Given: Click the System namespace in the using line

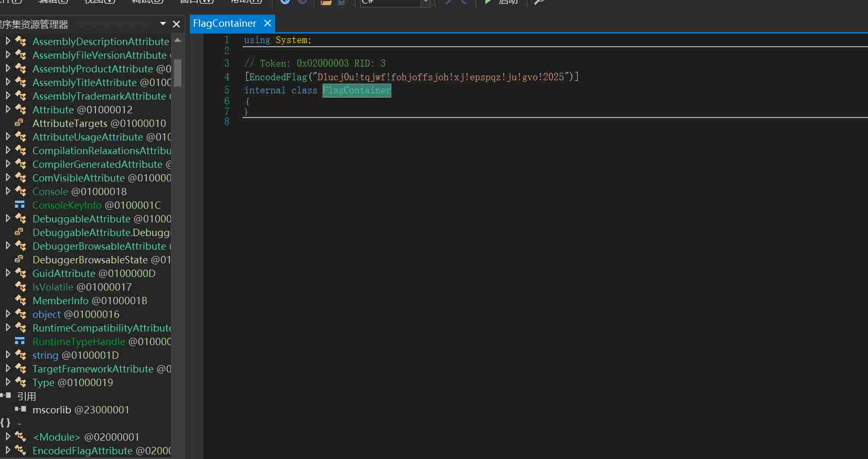Looking at the screenshot, I should click(291, 40).
